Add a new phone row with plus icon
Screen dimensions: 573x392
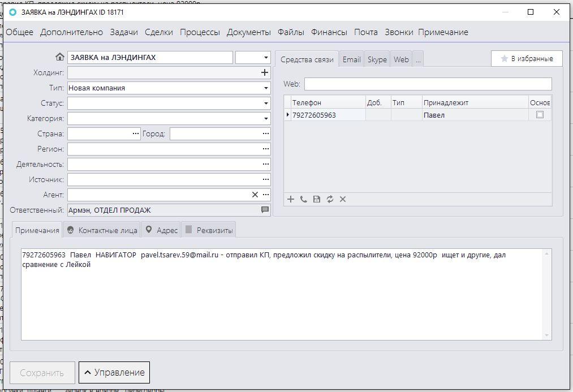coord(291,199)
